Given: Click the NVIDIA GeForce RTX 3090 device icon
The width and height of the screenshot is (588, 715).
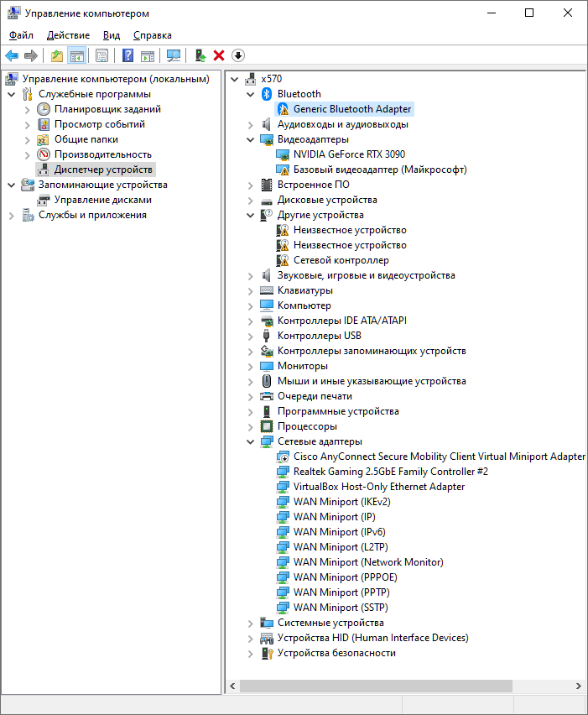Looking at the screenshot, I should [283, 154].
